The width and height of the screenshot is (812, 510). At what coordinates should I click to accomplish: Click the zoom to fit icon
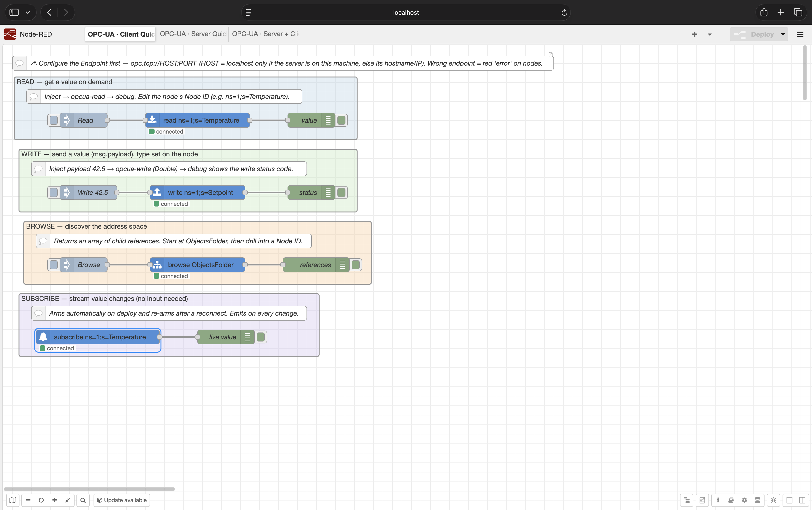click(68, 500)
